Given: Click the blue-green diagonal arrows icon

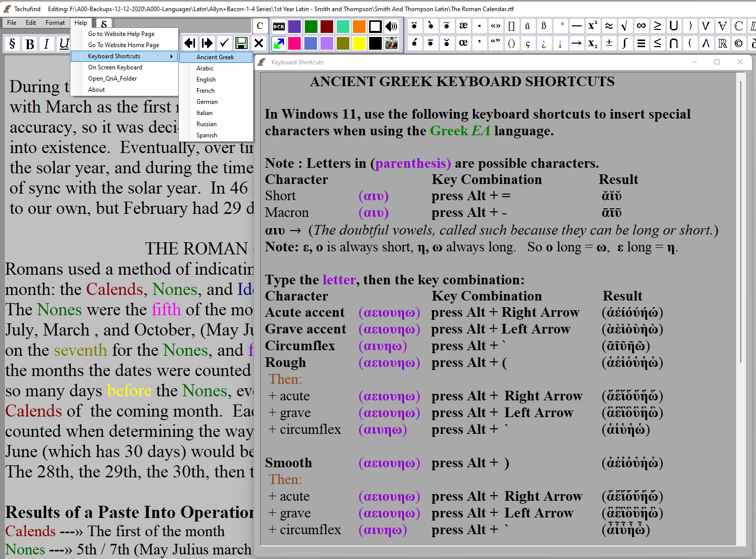Looking at the screenshot, I should tap(278, 44).
